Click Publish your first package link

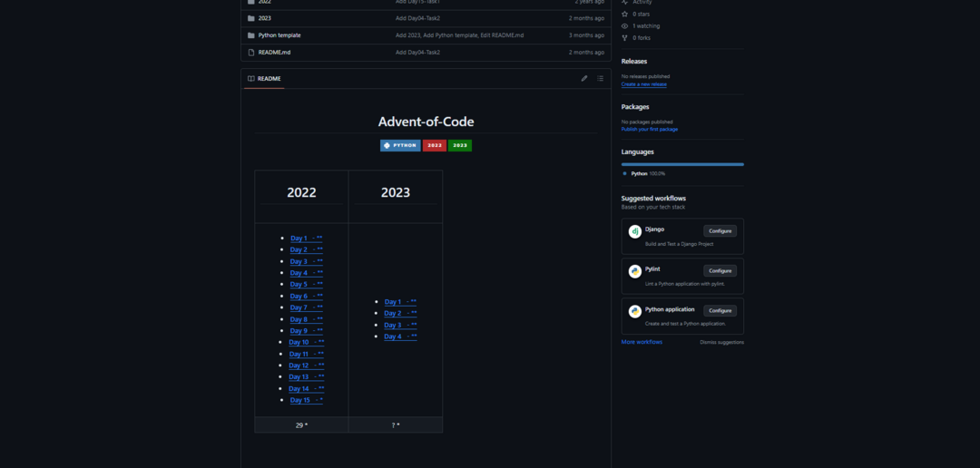(649, 129)
